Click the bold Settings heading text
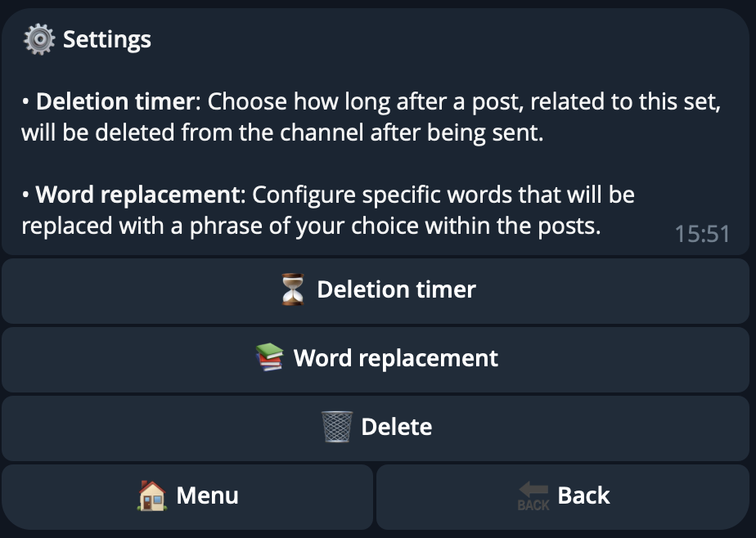 (x=107, y=39)
